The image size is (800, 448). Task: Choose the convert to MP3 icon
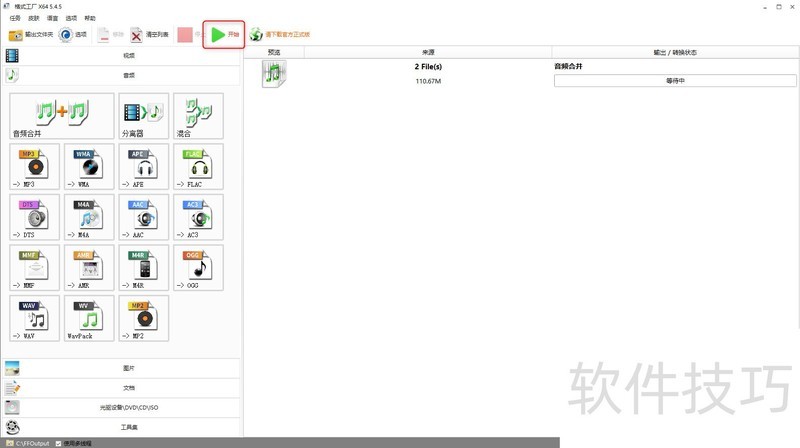[35, 166]
